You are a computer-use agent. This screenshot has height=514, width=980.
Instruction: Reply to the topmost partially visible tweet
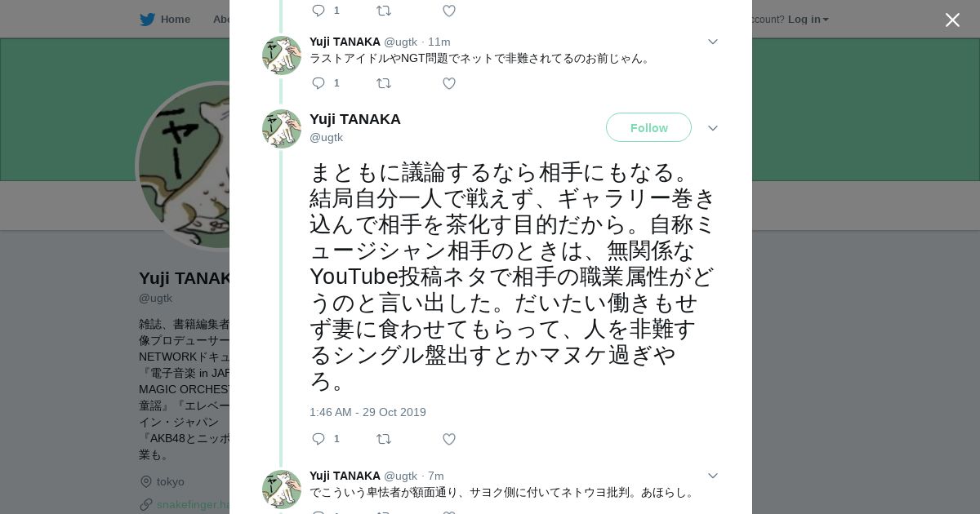click(318, 11)
